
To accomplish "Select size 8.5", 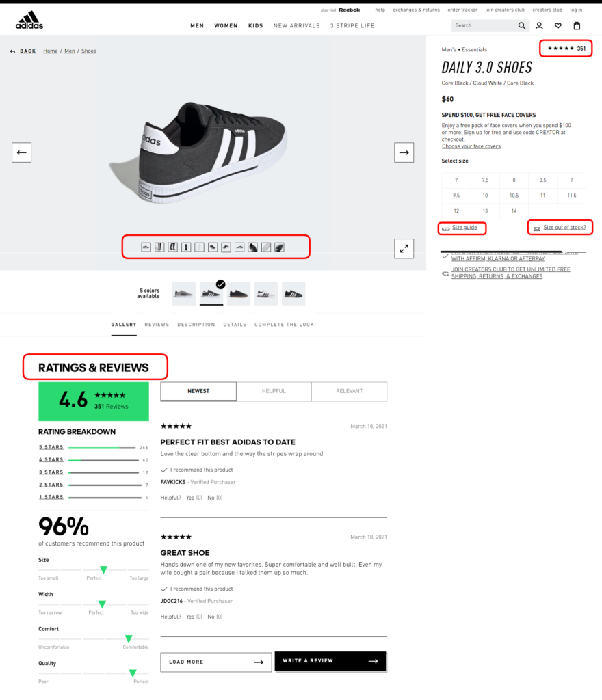I will (x=542, y=180).
